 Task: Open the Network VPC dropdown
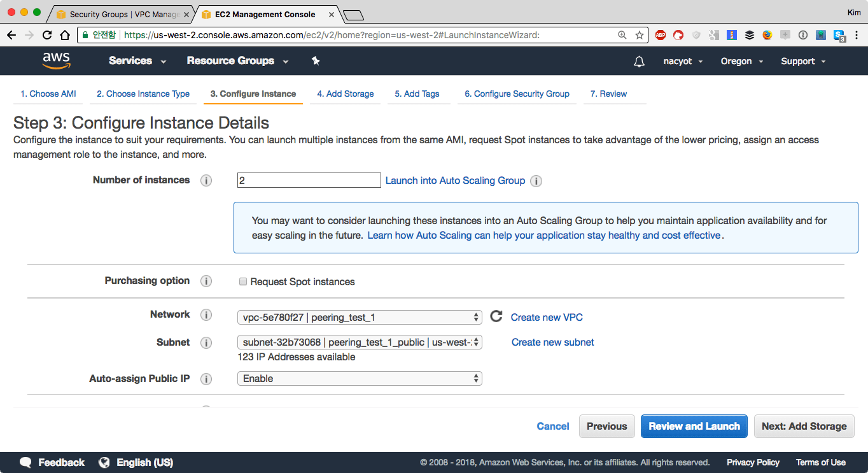(360, 317)
